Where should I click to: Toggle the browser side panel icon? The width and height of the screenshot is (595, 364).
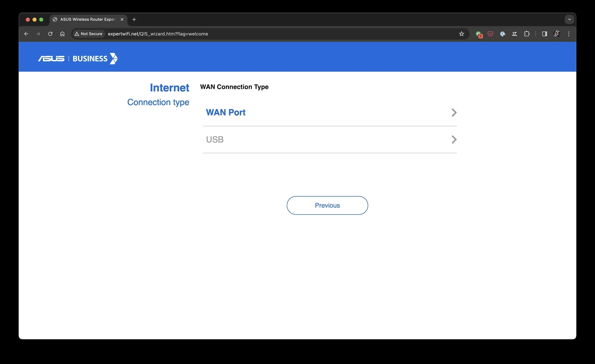pos(544,34)
